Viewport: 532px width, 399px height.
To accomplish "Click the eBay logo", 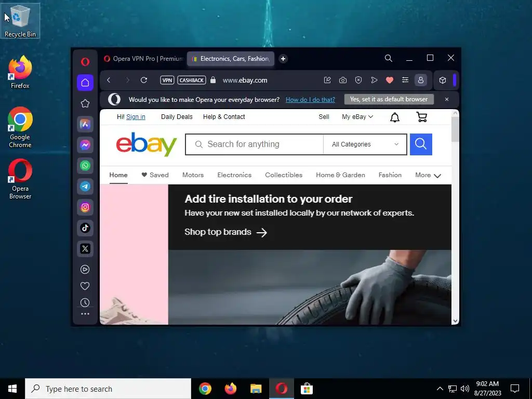I will click(x=146, y=144).
